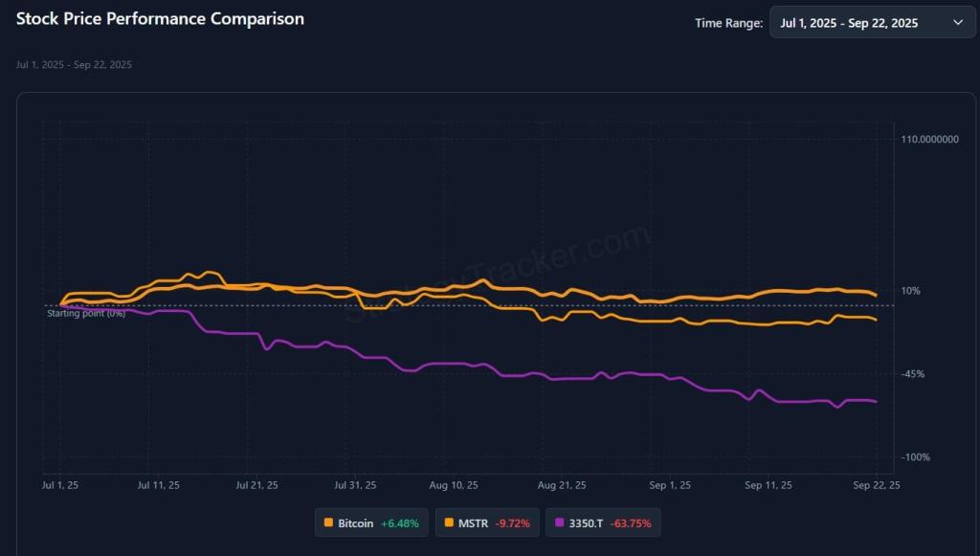
Task: Click the chevron arrow in Time Range selector
Action: pos(958,23)
